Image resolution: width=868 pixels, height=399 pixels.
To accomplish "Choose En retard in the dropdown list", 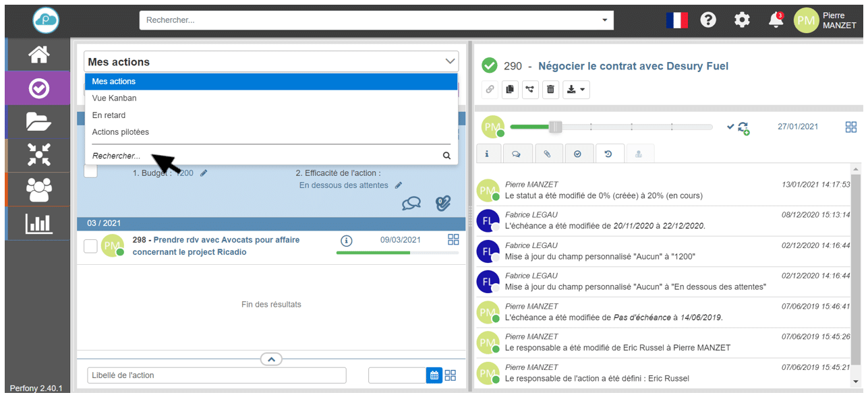I will point(109,115).
